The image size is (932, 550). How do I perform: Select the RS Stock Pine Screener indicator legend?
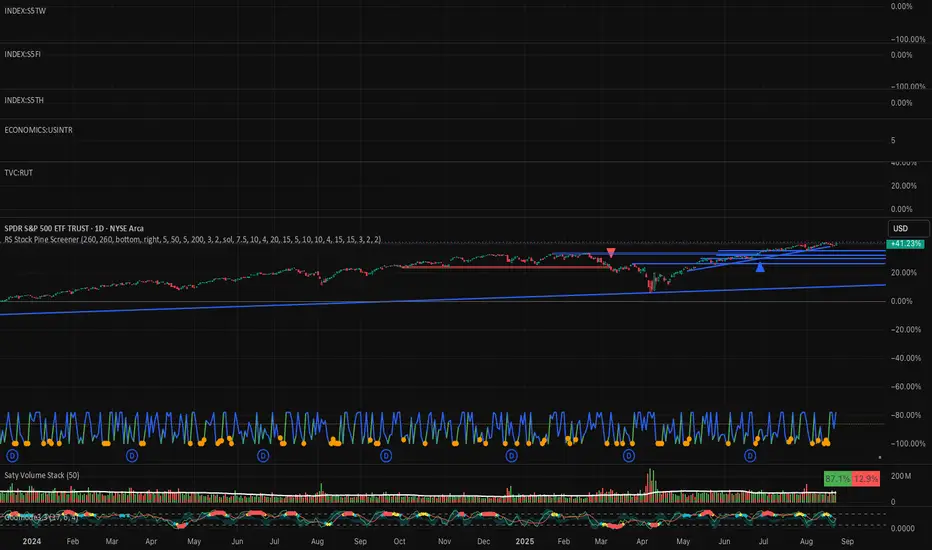click(x=193, y=240)
